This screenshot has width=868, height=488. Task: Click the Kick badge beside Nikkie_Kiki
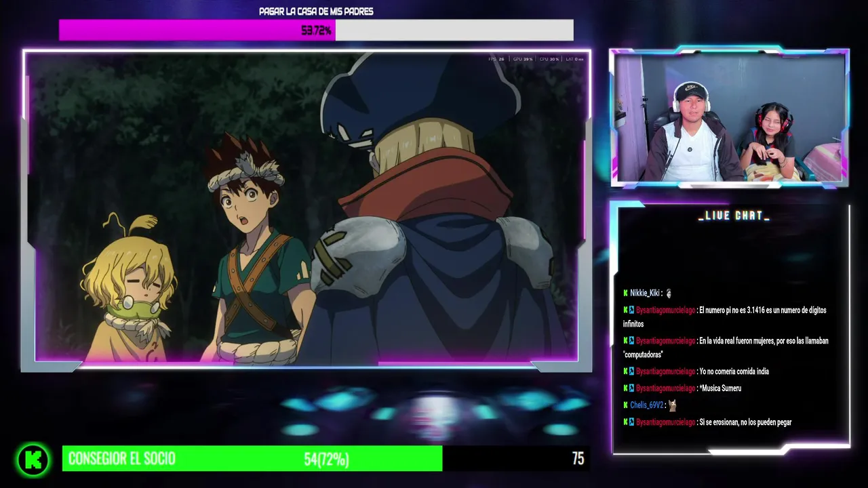coord(626,293)
